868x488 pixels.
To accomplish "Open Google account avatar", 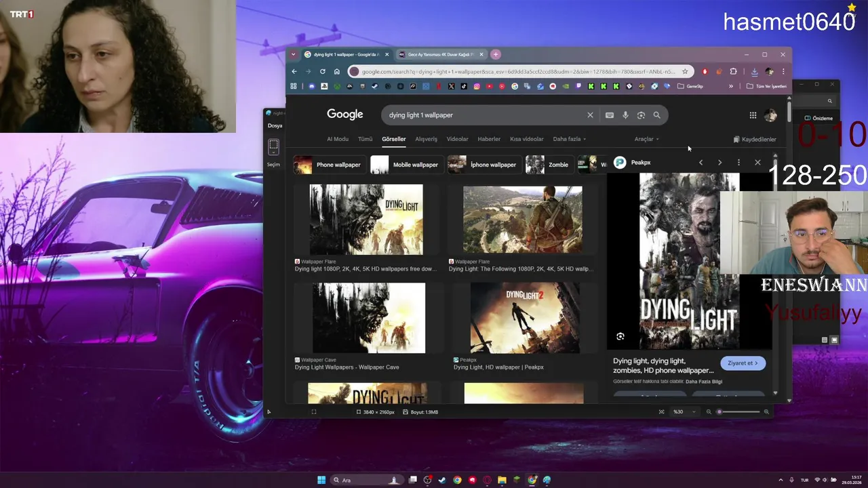I will point(770,115).
